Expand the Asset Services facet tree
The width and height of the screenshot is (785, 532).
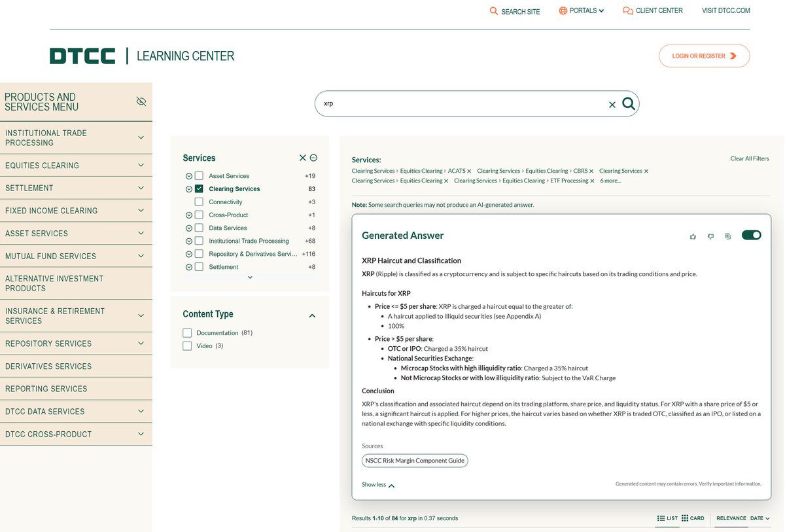[x=189, y=176]
